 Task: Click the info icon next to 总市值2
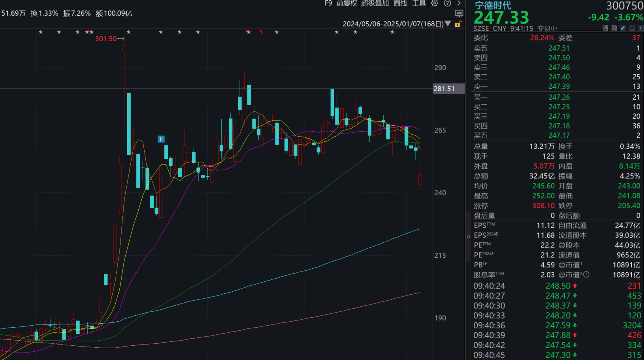click(x=586, y=274)
